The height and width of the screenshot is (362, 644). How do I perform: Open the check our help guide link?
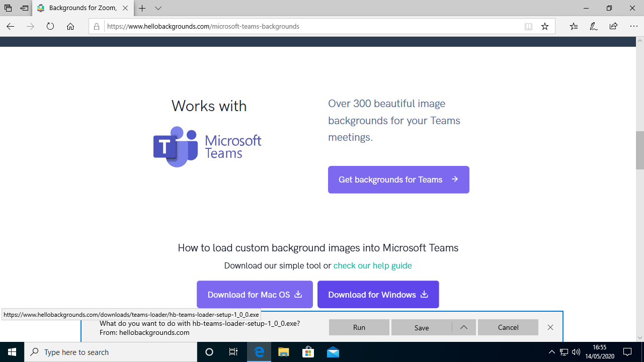372,265
